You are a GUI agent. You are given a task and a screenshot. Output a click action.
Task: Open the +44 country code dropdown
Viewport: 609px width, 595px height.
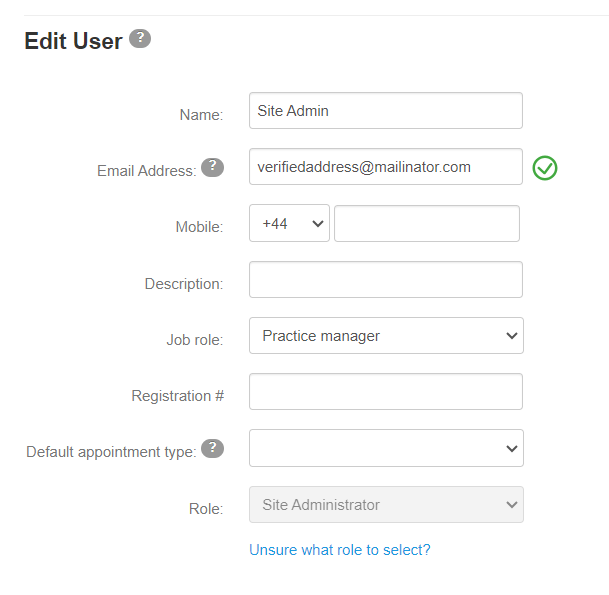tap(289, 224)
